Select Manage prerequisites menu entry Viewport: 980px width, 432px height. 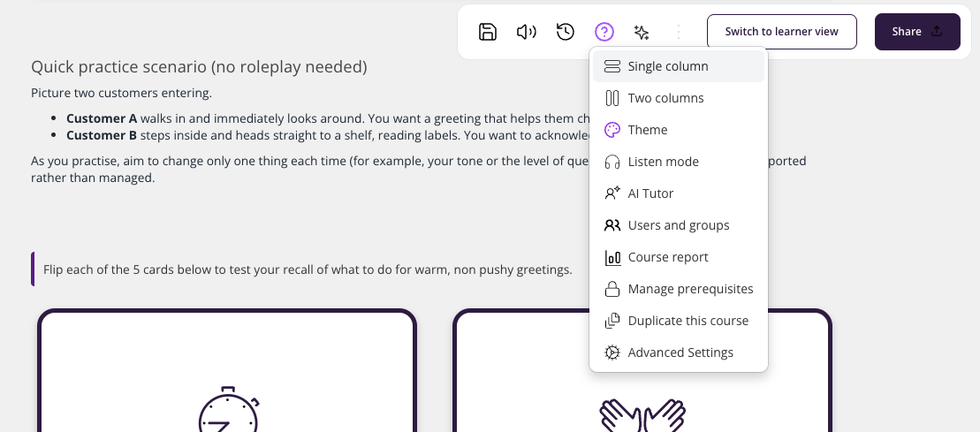point(678,290)
